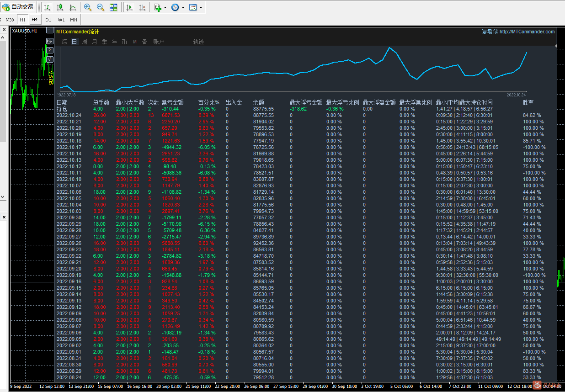Select the 月 monthly statistics tab

95,42
